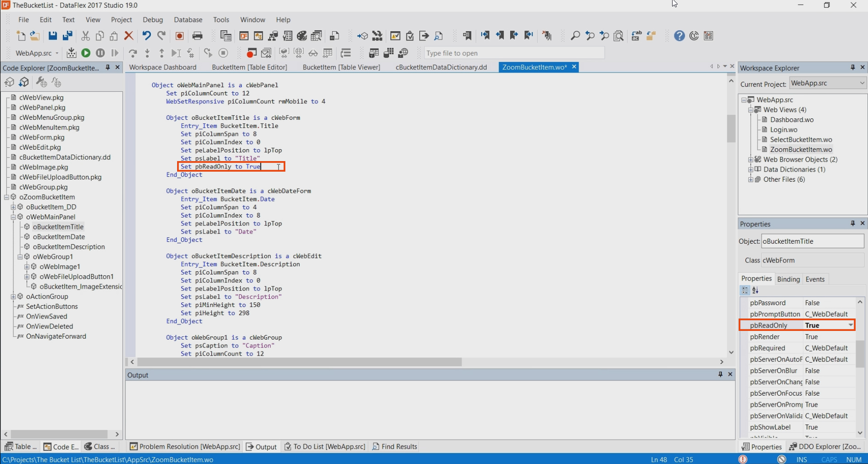
Task: Click the red Delete X icon
Action: [x=129, y=36]
